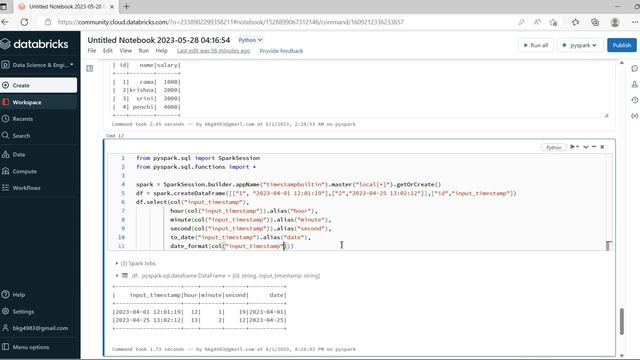Open the browser collections icon

click(x=595, y=22)
